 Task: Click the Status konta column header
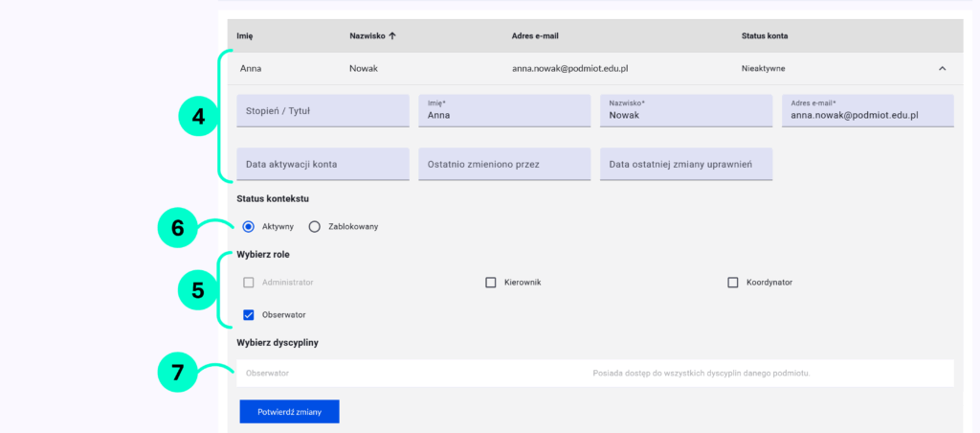point(765,36)
